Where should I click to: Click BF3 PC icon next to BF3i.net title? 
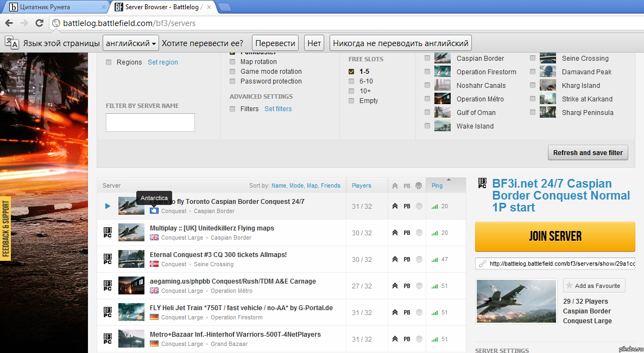click(x=482, y=183)
